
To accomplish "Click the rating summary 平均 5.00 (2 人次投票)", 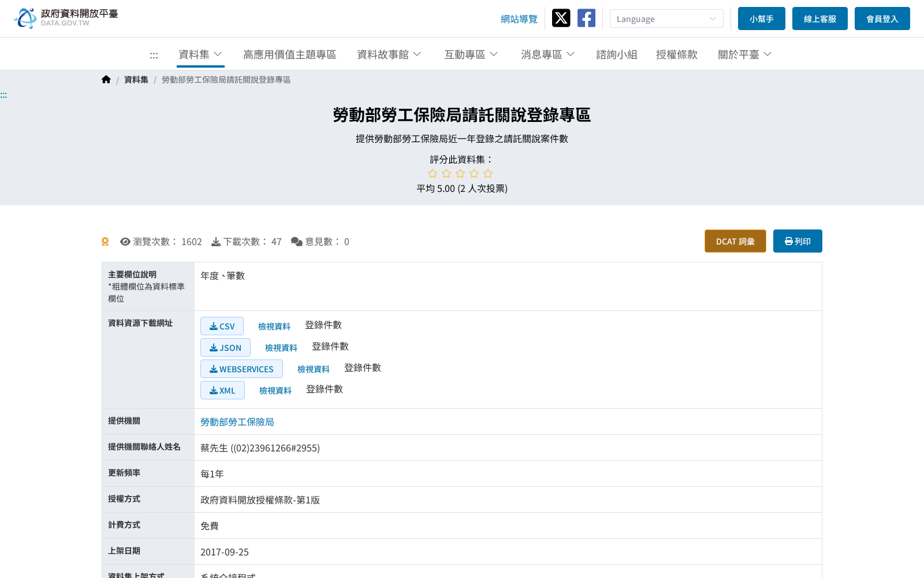I will (462, 188).
